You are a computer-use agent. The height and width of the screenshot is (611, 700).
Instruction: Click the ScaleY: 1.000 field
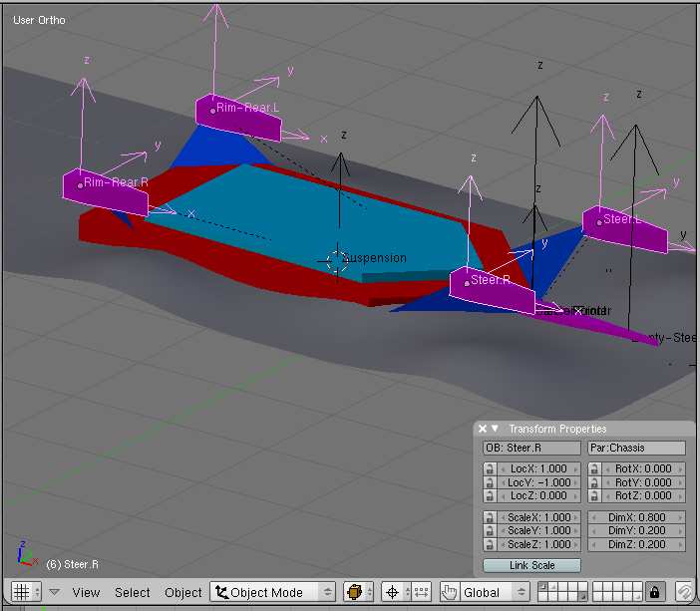pos(538,530)
